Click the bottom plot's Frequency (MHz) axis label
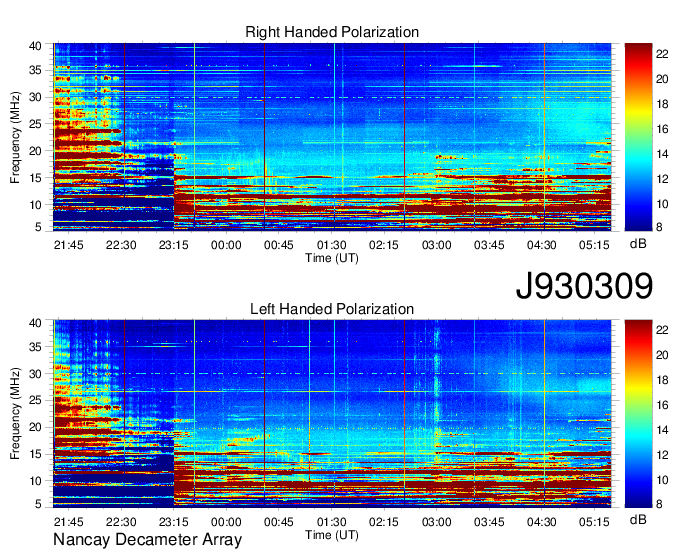Image resolution: width=680 pixels, height=552 pixels. [x=15, y=414]
